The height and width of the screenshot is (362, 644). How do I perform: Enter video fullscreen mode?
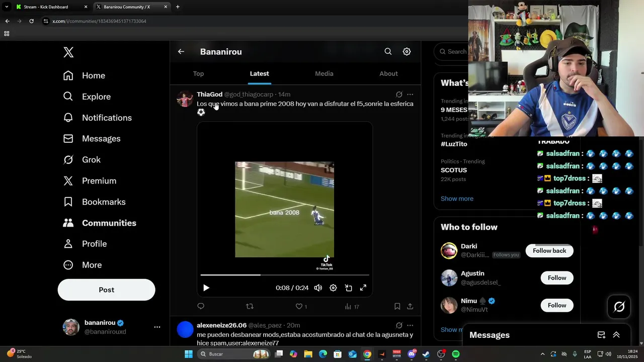tap(363, 288)
